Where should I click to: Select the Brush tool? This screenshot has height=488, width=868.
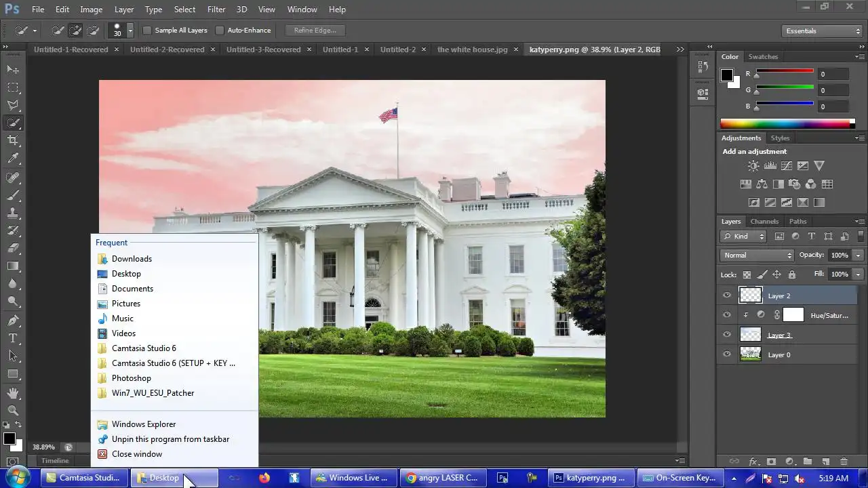click(13, 195)
